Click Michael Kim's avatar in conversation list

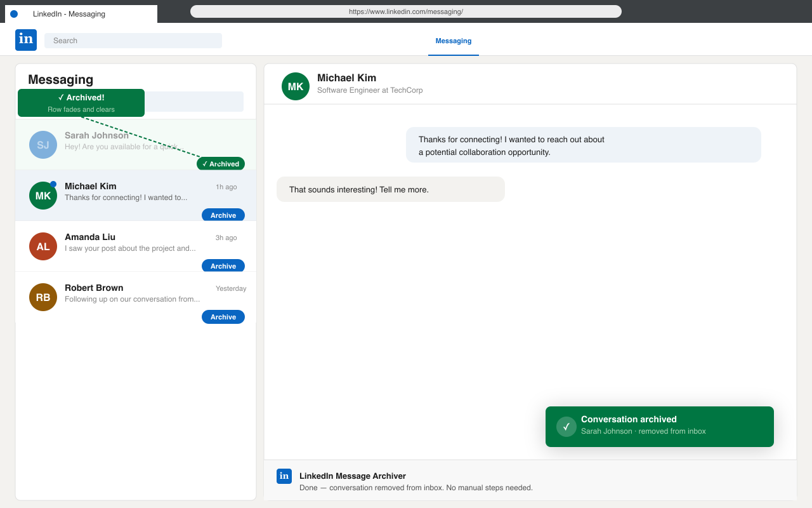coord(43,196)
